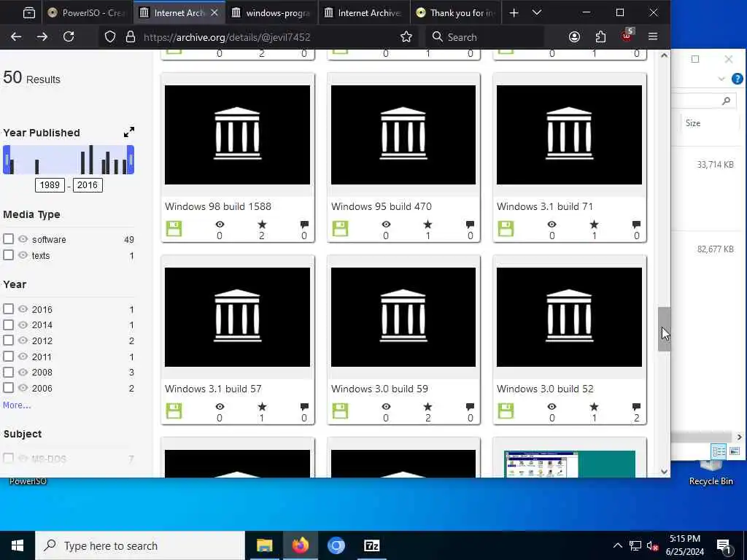The height and width of the screenshot is (560, 747).
Task: Open the Firefox hamburger application menu
Action: click(653, 36)
